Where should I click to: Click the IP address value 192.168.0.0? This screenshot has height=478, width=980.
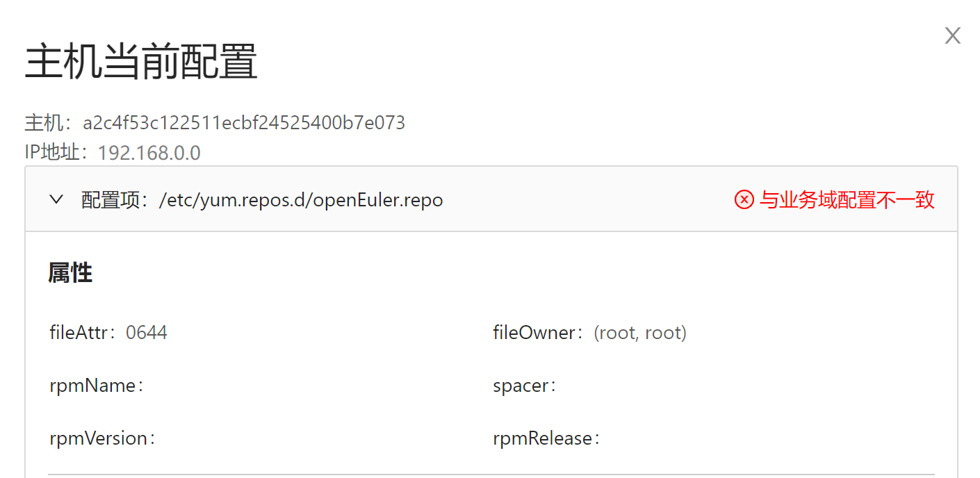click(149, 153)
